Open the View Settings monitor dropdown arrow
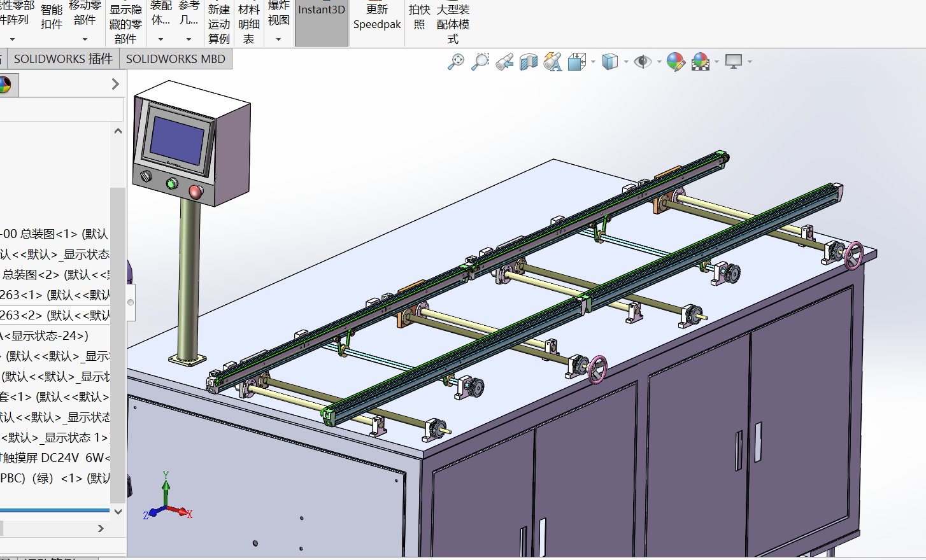Image resolution: width=926 pixels, height=560 pixels. (x=750, y=62)
